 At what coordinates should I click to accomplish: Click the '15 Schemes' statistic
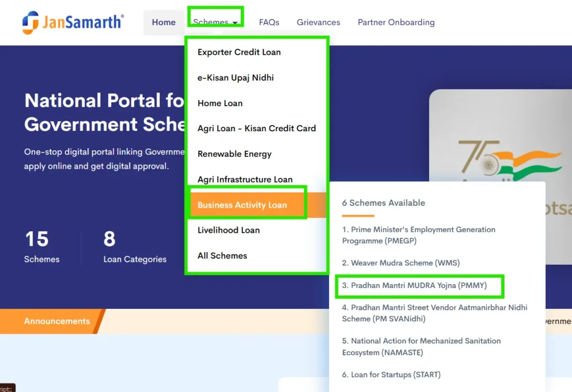click(41, 246)
